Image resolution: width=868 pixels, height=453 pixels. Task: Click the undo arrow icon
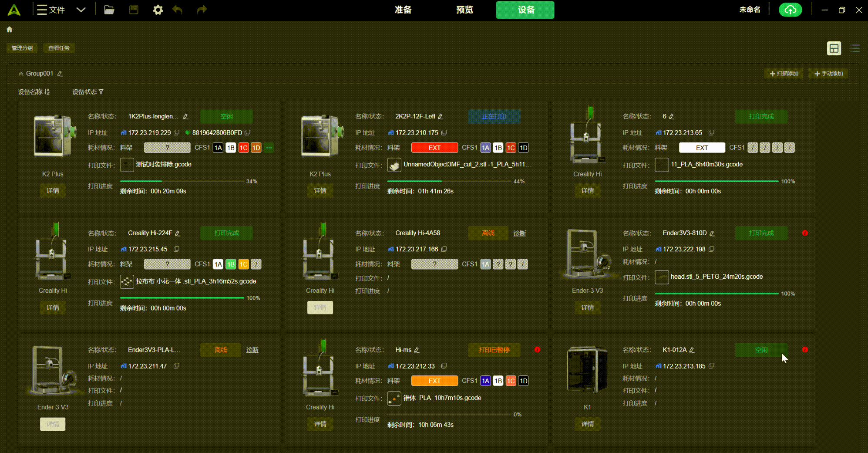177,10
